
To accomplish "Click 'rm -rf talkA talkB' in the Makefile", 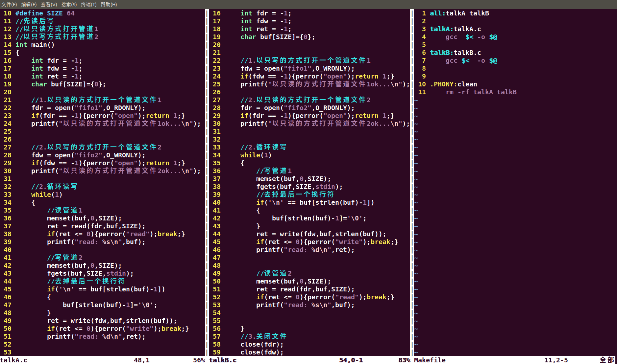I will click(481, 92).
